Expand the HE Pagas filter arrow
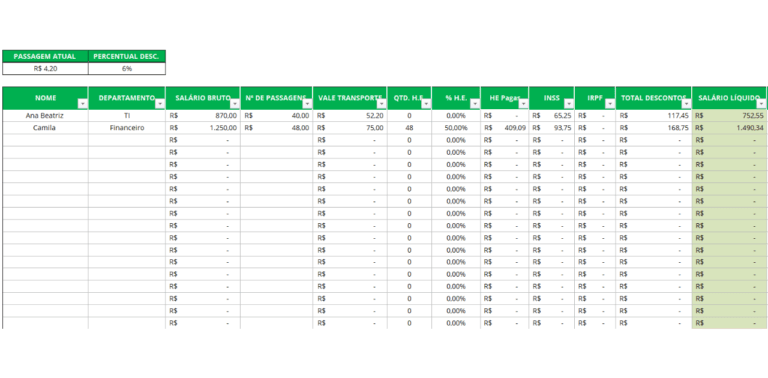The image size is (768, 378). click(x=524, y=104)
